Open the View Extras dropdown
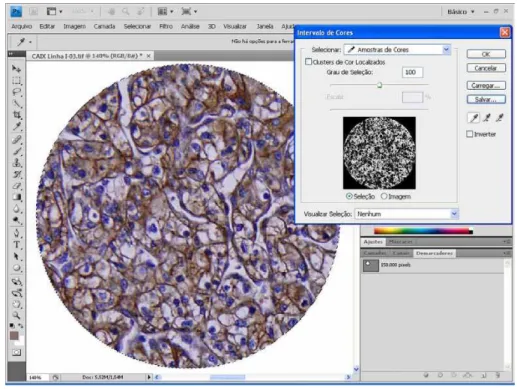 pyautogui.click(x=55, y=12)
